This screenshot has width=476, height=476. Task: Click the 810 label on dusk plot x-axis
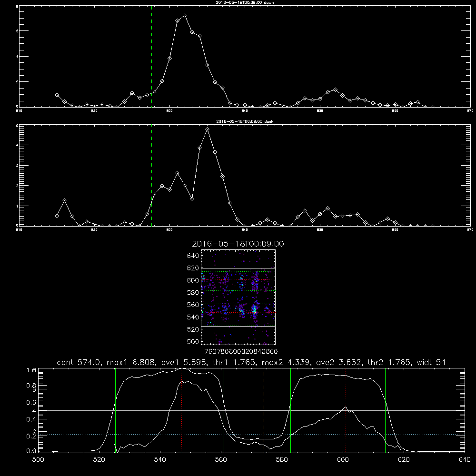19,230
